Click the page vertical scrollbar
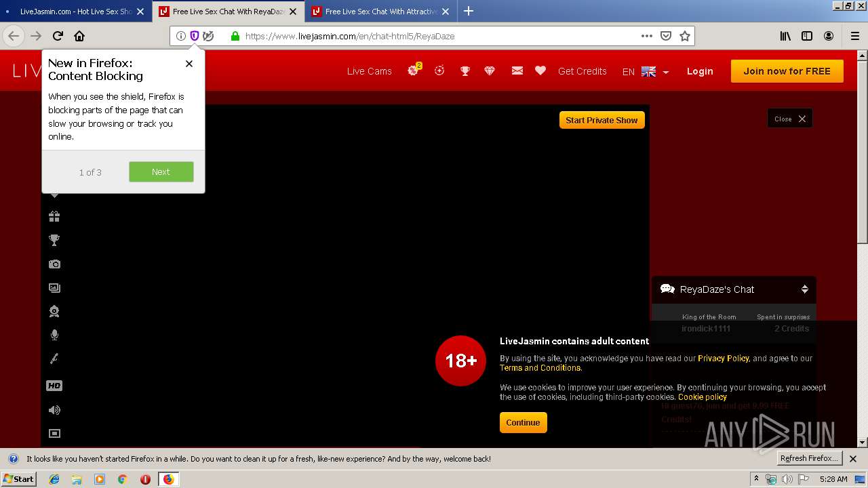868x488 pixels. click(862, 248)
